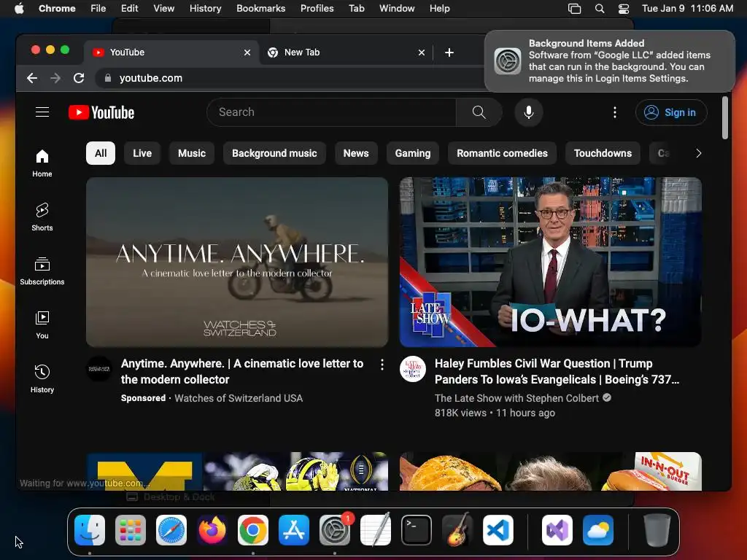747x560 pixels.
Task: Select the Gaming filter chip
Action: point(413,153)
